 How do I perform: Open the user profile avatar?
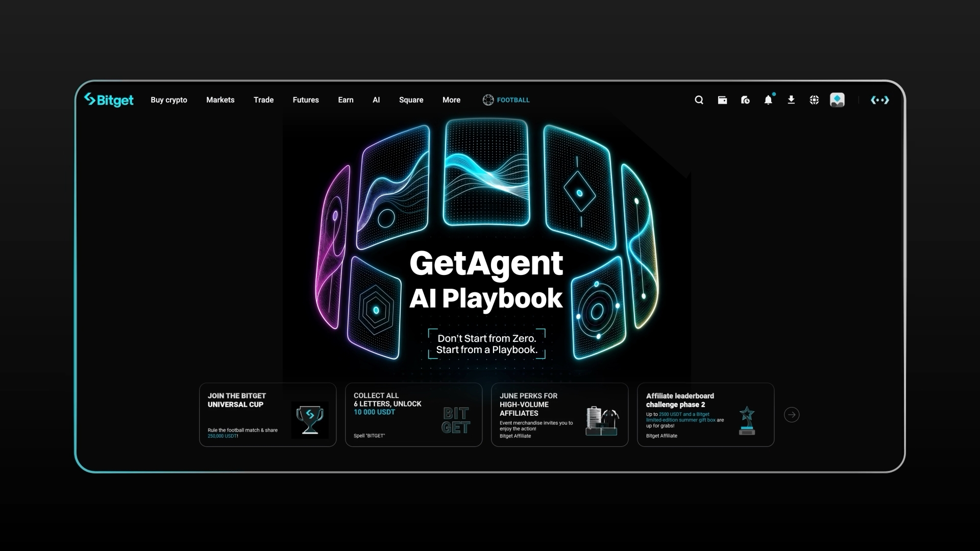coord(837,100)
